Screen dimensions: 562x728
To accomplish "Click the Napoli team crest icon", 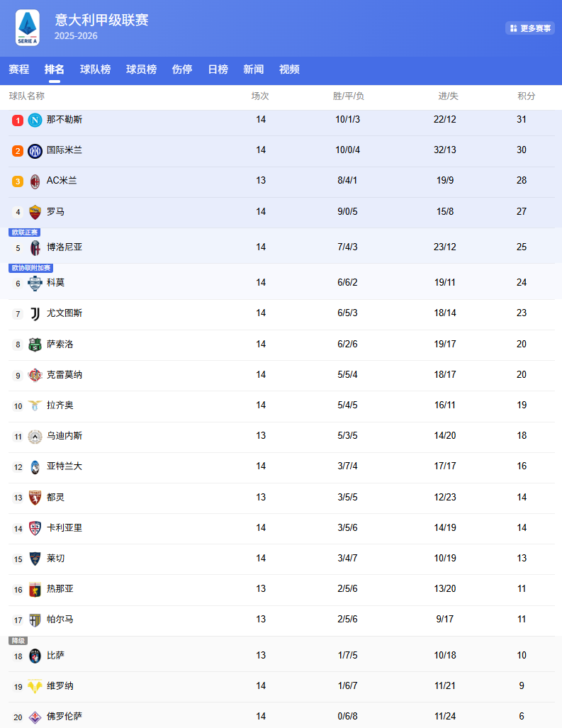I will [35, 120].
